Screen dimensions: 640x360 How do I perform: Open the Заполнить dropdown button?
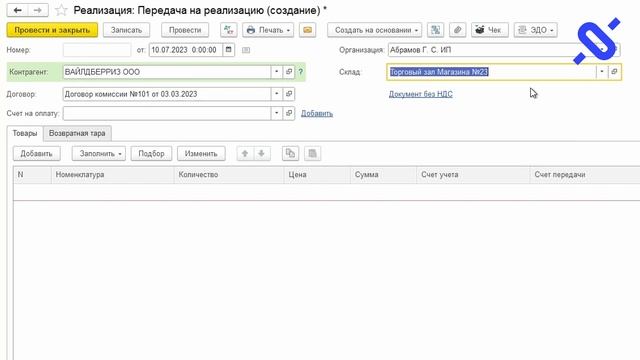(x=99, y=154)
